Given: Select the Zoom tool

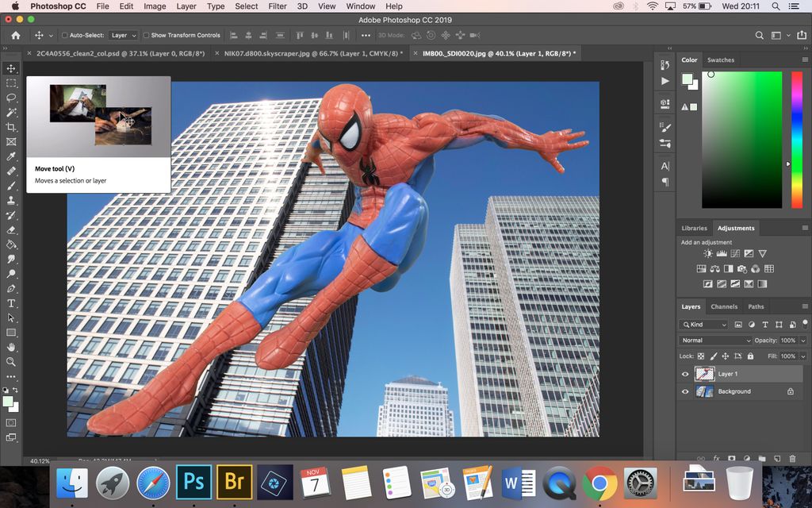Looking at the screenshot, I should pos(11,362).
